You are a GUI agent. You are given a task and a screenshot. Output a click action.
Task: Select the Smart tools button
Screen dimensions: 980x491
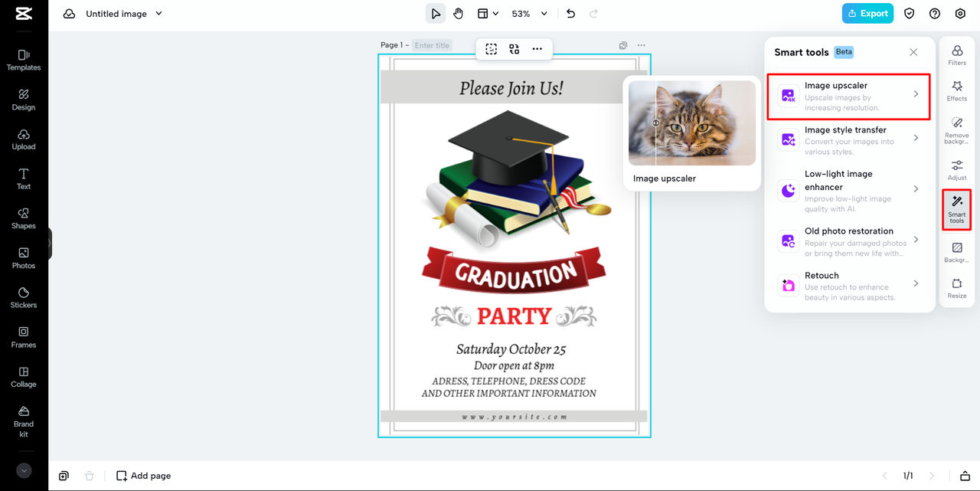coord(957,210)
